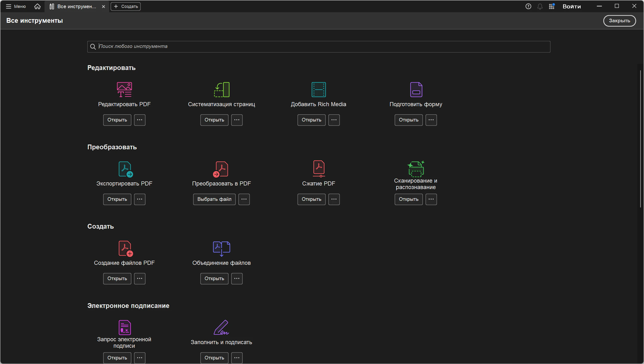Screen dimensions: 644x364
Task: Open three-dot menu for Объединение файлов
Action: [x=236, y=278]
